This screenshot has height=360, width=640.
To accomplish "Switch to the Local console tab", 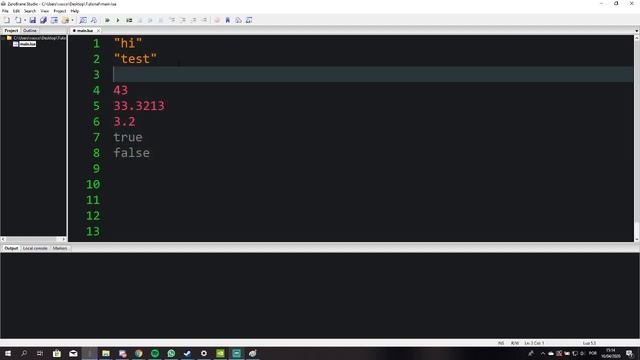I will pos(35,248).
